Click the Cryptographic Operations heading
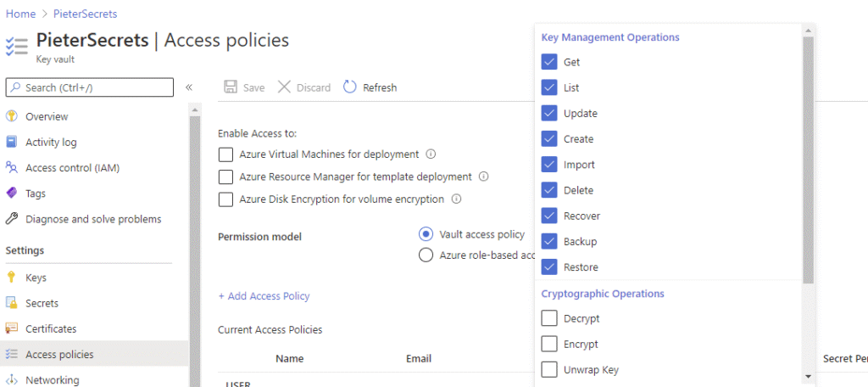Screen dimensions: 868x387 (603, 294)
